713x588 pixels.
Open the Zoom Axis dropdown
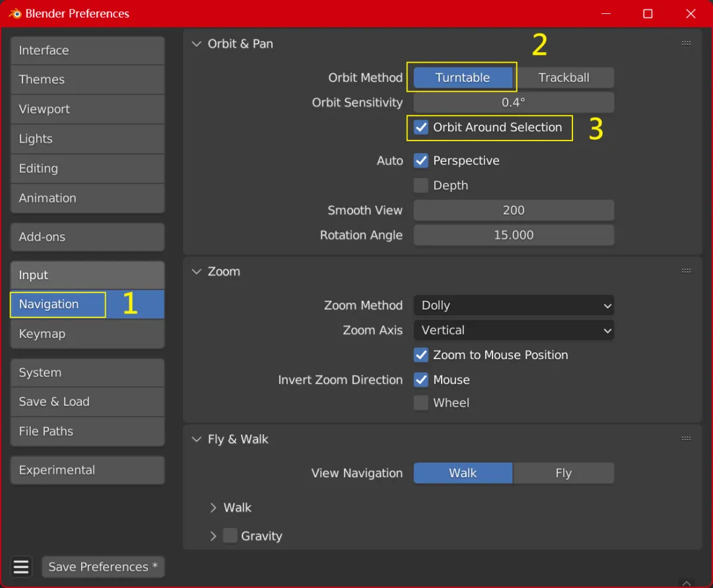tap(514, 331)
